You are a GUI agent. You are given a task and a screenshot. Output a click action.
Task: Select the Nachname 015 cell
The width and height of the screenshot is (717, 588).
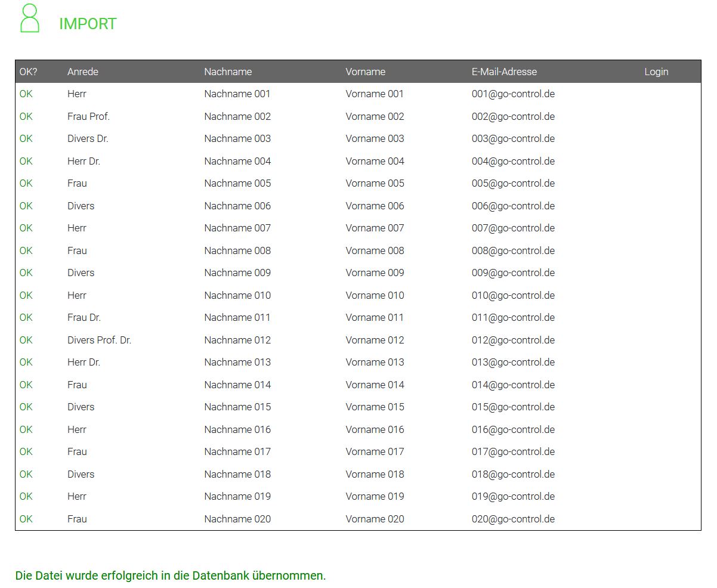tap(237, 407)
